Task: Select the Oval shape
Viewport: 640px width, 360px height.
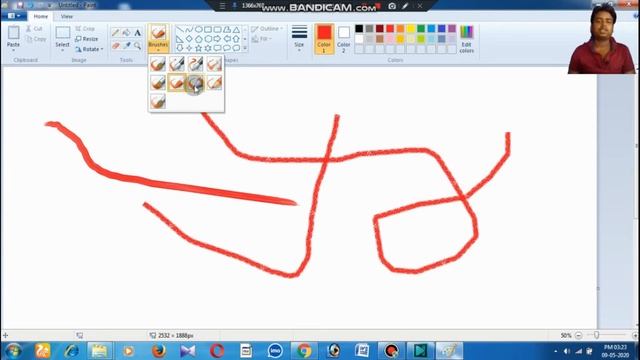Action: (198, 29)
